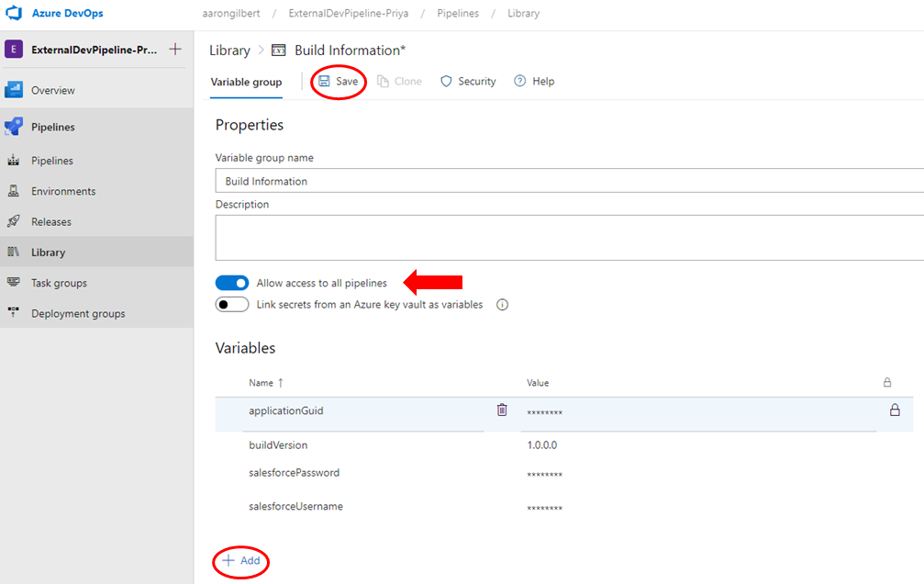Image resolution: width=924 pixels, height=584 pixels.
Task: Click the applicationGuid masked value
Action: point(544,412)
